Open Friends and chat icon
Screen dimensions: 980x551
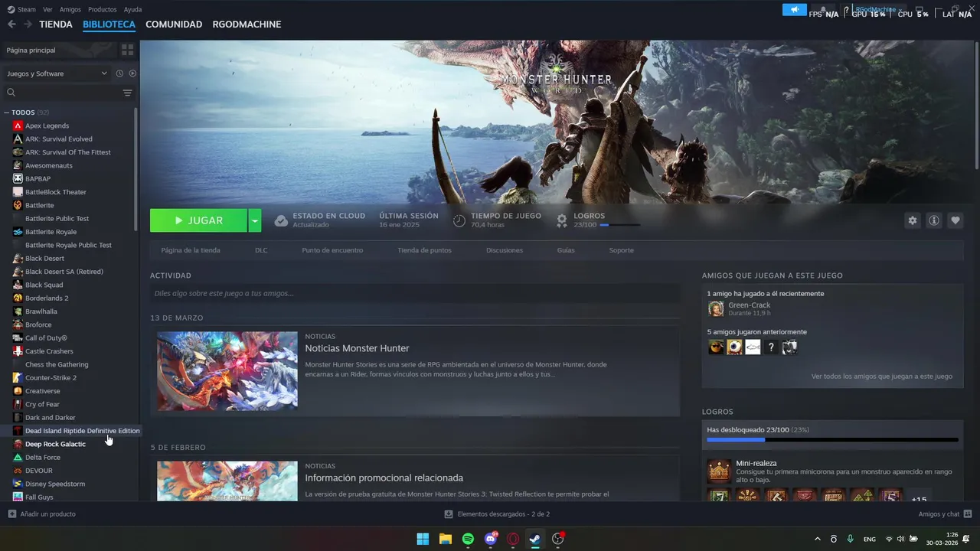pyautogui.click(x=968, y=514)
